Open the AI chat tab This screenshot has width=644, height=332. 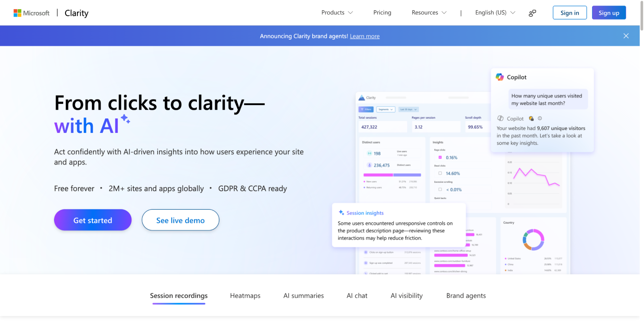[x=357, y=296]
